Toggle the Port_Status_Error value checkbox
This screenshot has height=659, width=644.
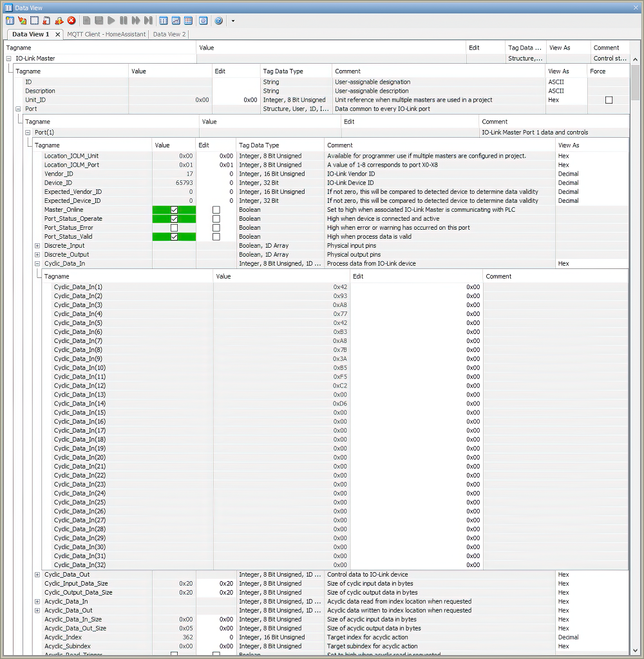coord(174,228)
